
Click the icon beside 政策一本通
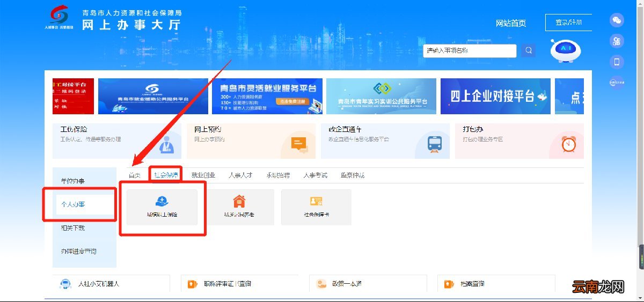click(321, 284)
